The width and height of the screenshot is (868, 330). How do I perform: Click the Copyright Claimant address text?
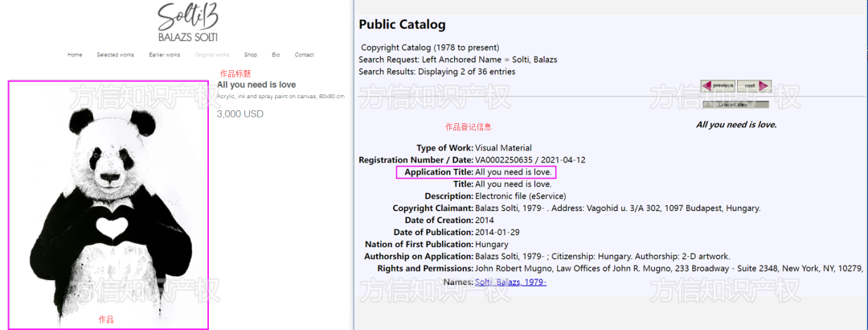point(618,208)
